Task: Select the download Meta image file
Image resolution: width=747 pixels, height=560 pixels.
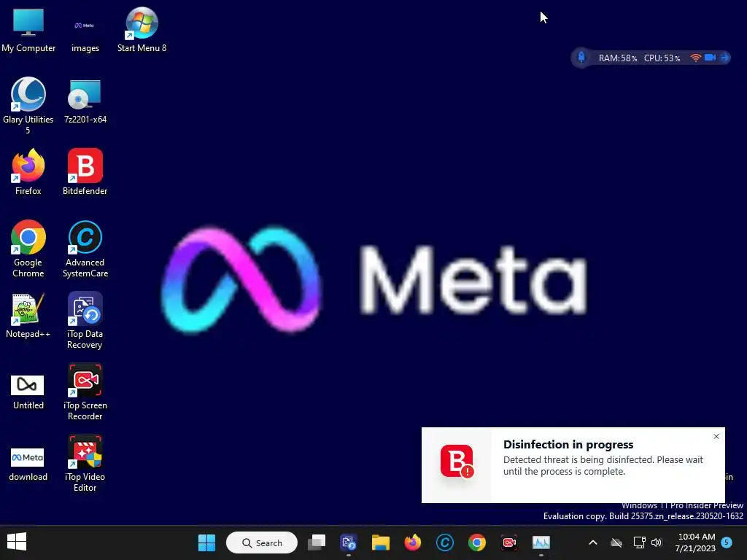Action: pyautogui.click(x=28, y=463)
